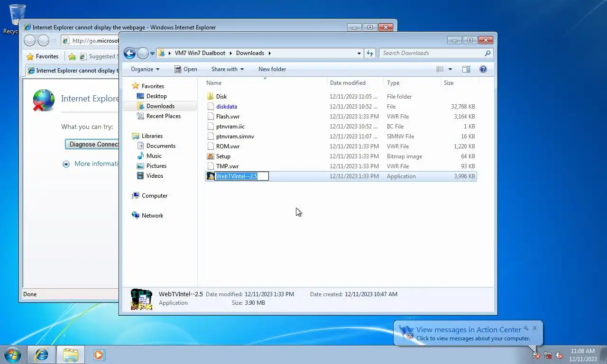Select the Internet Explorer page tab
This screenshot has height=364, width=607.
pos(72,71)
